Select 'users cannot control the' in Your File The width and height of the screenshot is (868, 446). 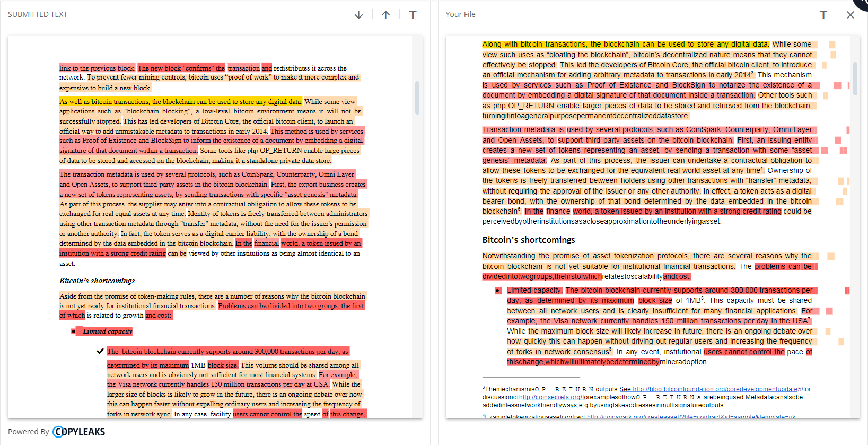coord(744,352)
